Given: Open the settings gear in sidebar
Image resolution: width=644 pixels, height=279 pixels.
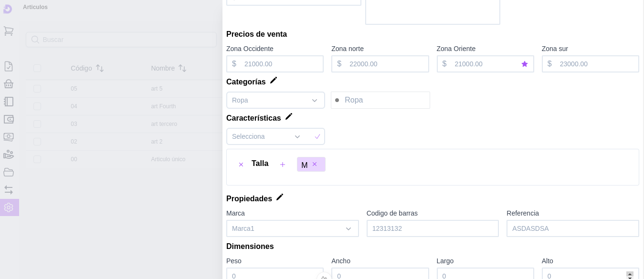Looking at the screenshot, I should (x=9, y=207).
